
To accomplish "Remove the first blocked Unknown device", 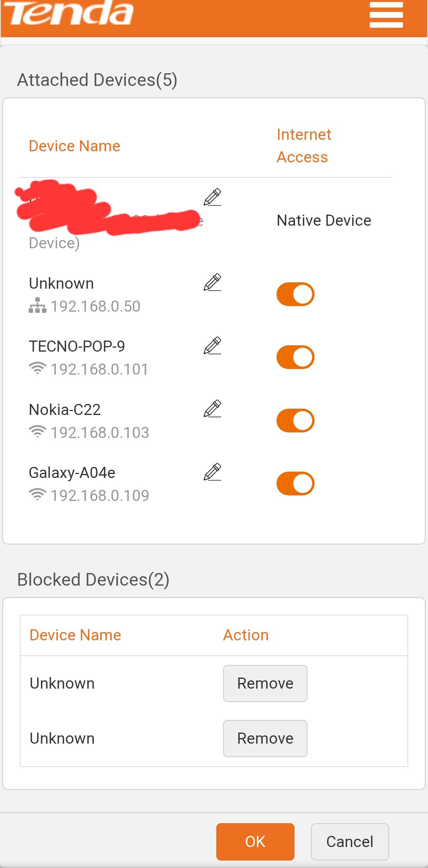I will point(265,683).
